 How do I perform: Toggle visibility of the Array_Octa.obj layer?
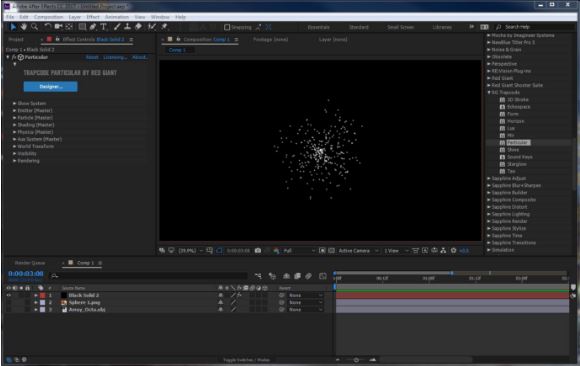9,310
